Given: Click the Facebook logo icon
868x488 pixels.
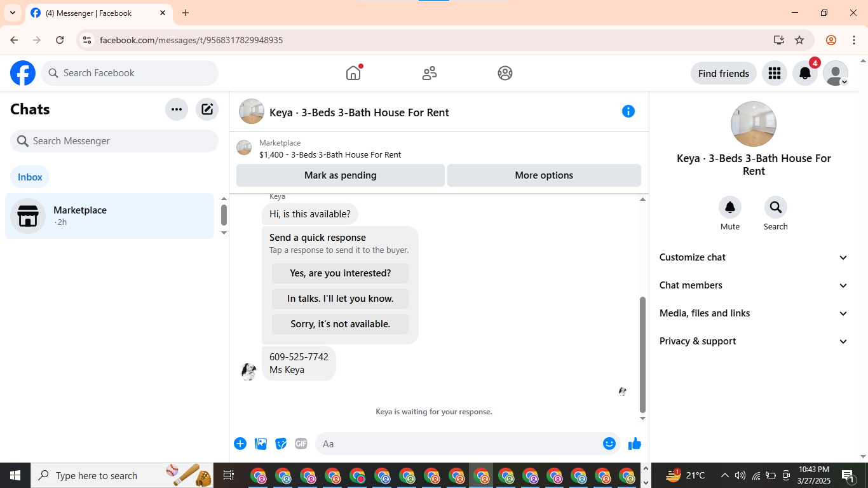Looking at the screenshot, I should tap(23, 73).
